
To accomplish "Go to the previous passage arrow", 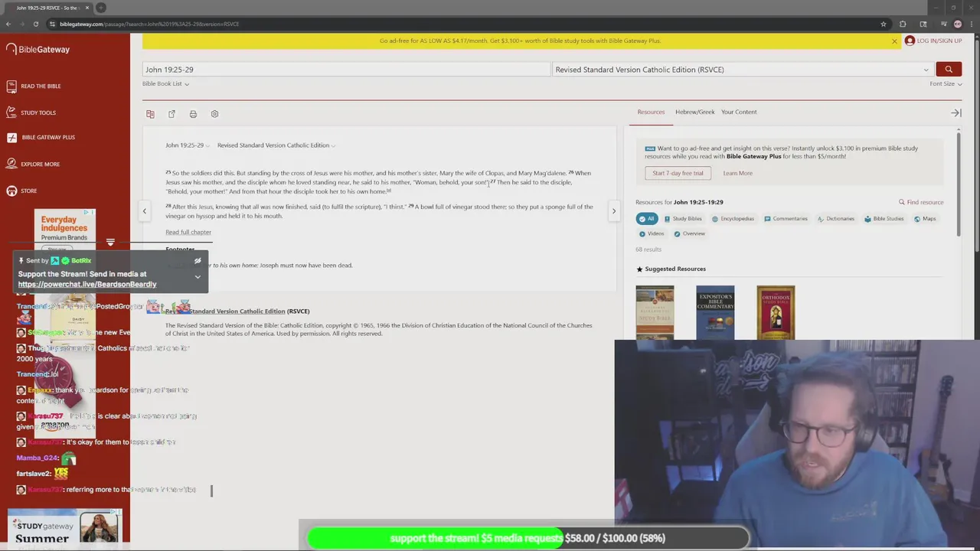I will pyautogui.click(x=144, y=211).
